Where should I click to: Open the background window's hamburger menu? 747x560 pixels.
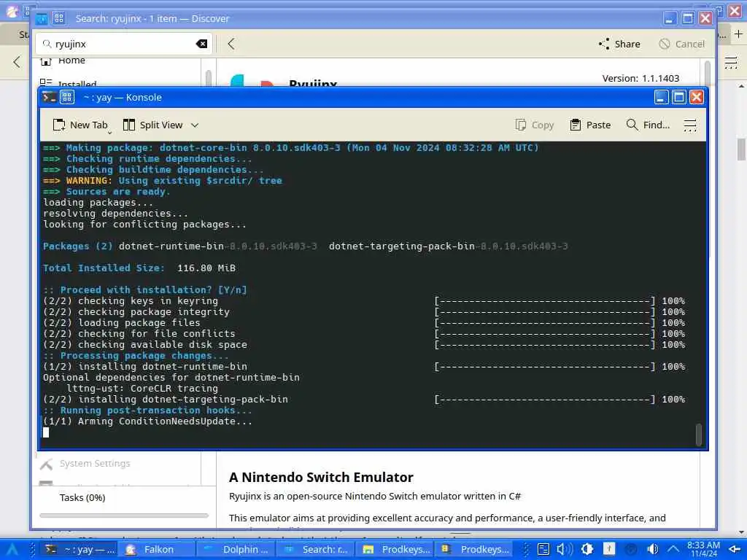[731, 63]
